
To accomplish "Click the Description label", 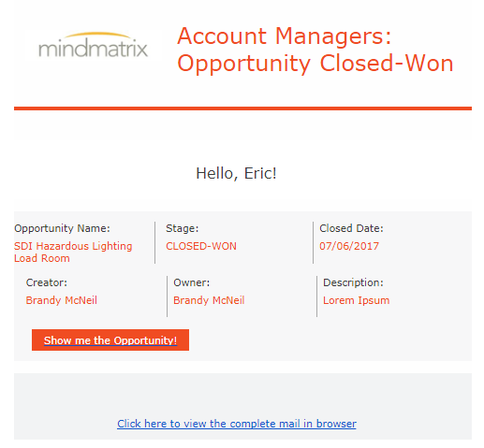I will point(353,282).
